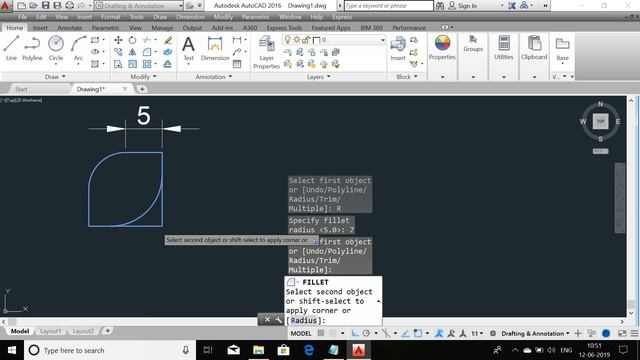Open the annotation scale 1:1 dropdown
Screen dimensions: 640x360
tap(477, 333)
